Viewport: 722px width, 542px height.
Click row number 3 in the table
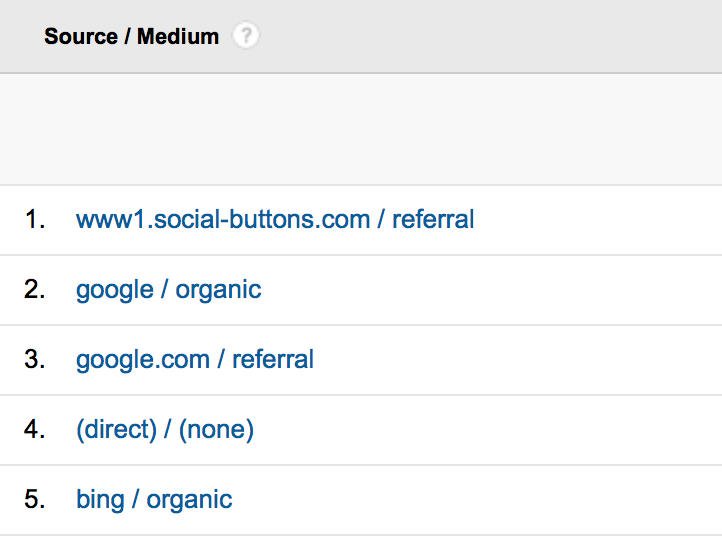35,359
